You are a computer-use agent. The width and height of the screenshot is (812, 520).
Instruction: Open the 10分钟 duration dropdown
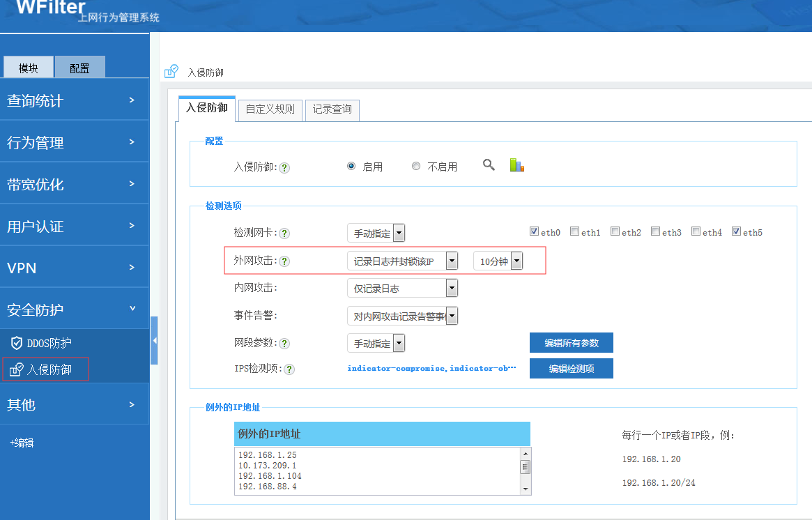tap(516, 261)
